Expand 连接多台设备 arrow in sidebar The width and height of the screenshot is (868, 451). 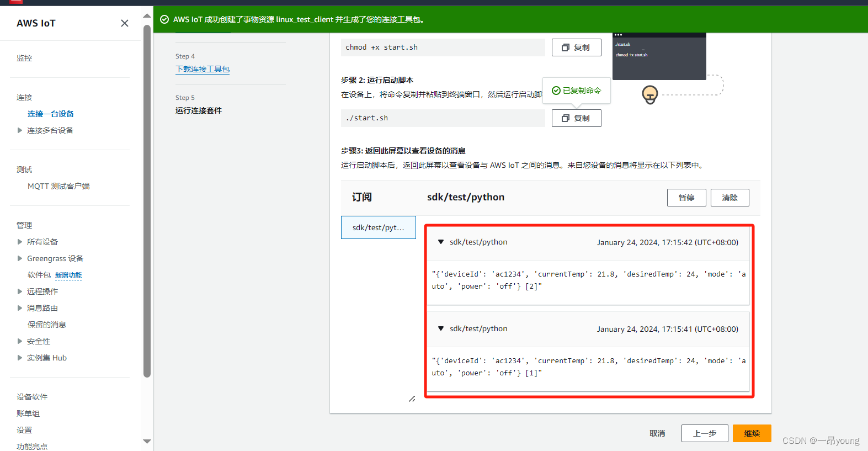click(20, 130)
